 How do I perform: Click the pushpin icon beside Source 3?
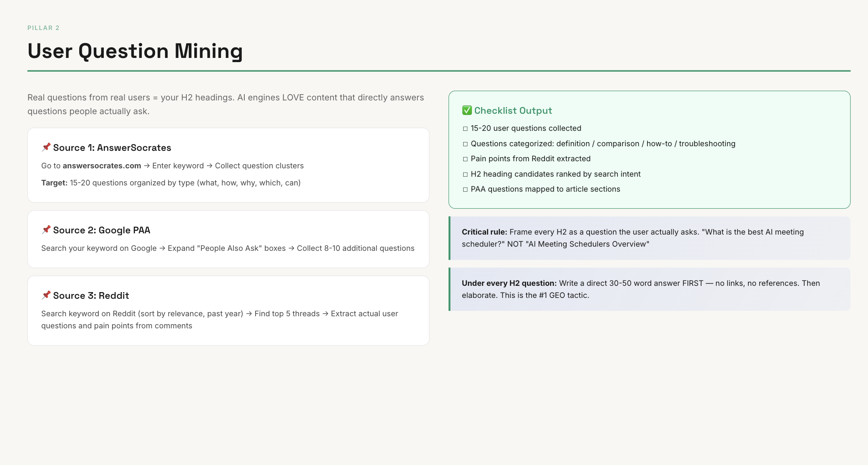pos(46,295)
